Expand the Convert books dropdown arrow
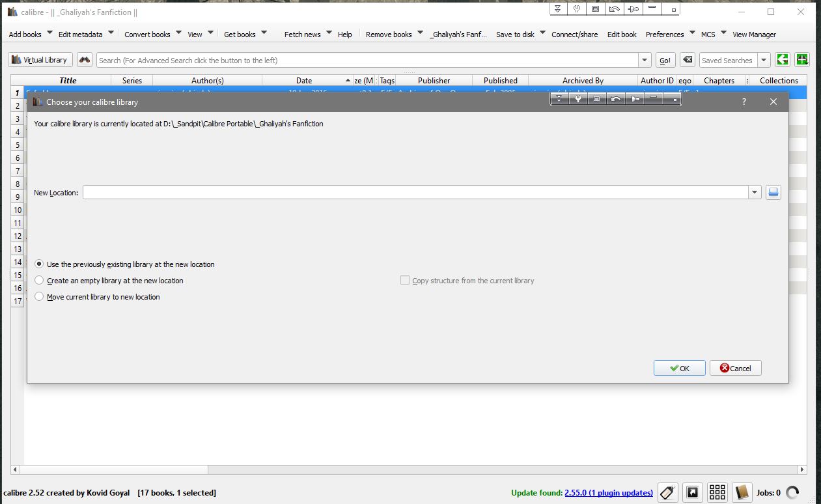 coord(178,33)
